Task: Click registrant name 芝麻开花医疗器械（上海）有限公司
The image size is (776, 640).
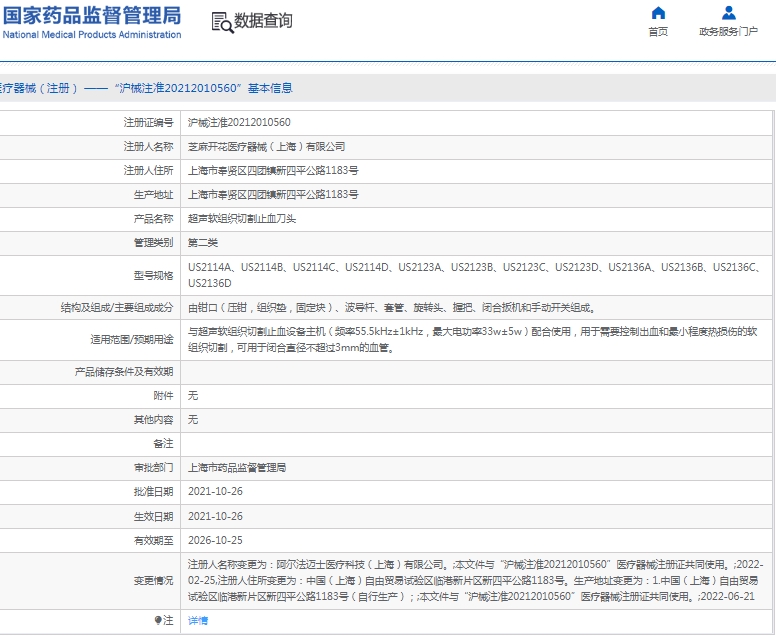Action: coord(266,147)
